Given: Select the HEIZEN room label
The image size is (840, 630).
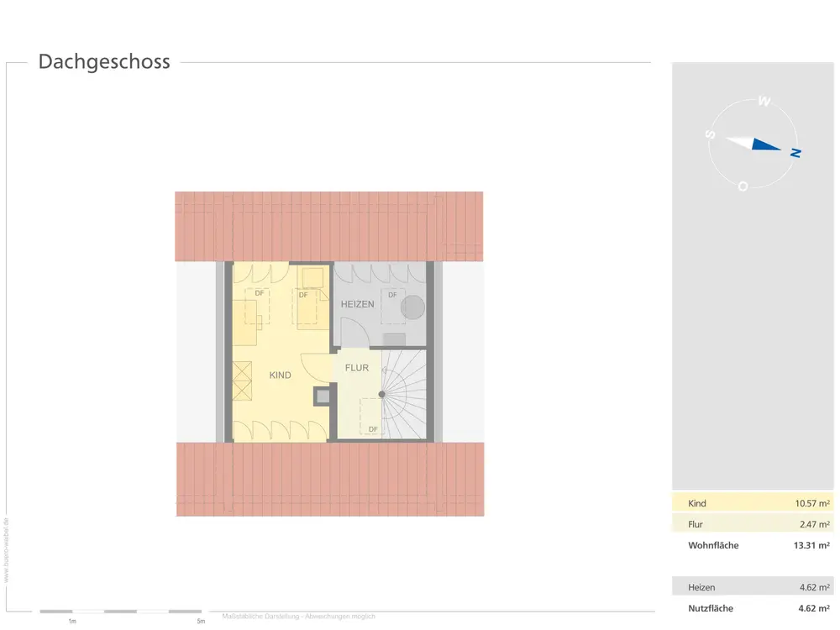Looking at the screenshot, I should click(x=357, y=304).
